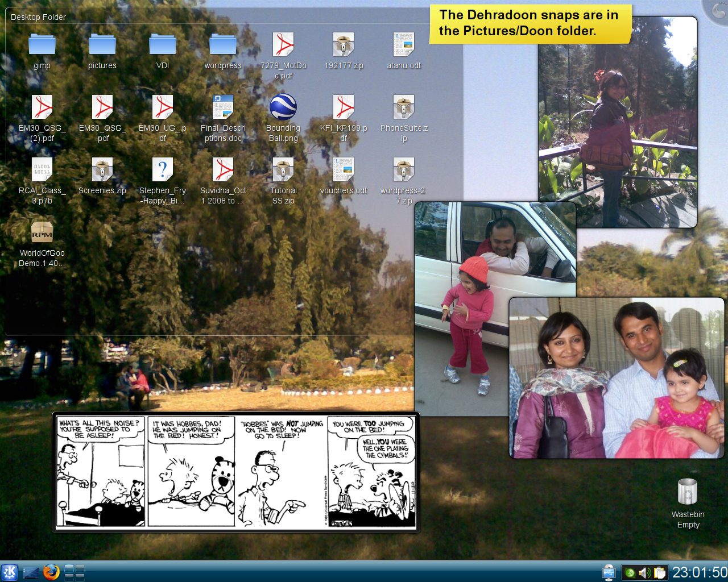Click the openSUSE updater tray icon
This screenshot has height=582, width=728.
pos(630,573)
